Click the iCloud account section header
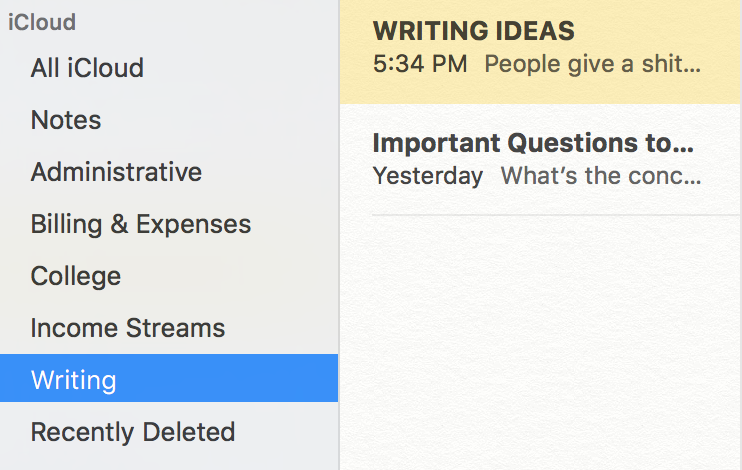This screenshot has width=742, height=470. pos(42,22)
